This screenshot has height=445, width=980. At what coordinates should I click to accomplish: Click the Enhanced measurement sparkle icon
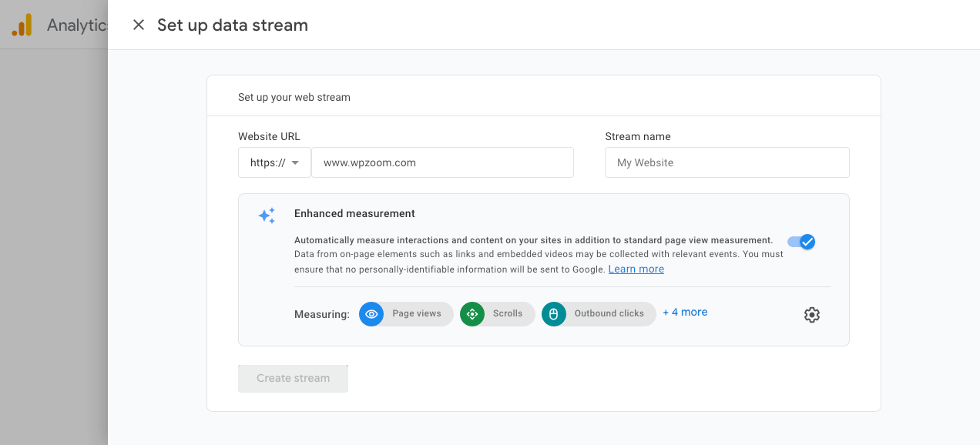click(267, 216)
